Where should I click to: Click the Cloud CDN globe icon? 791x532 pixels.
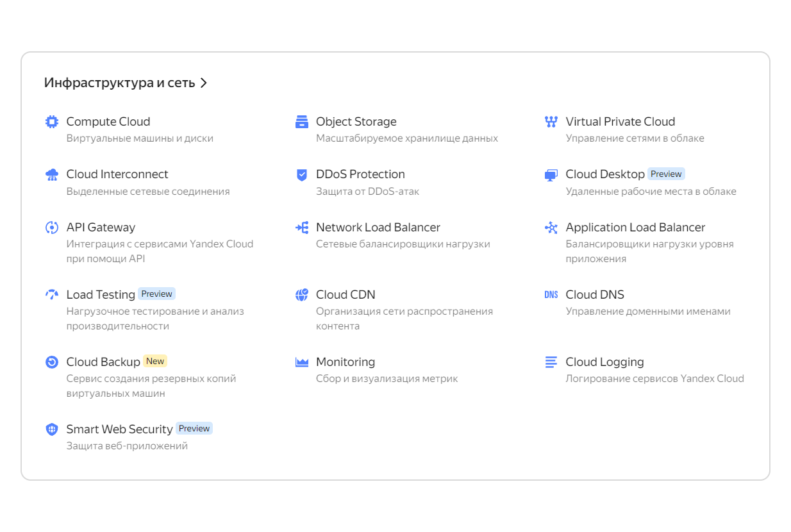[302, 295]
